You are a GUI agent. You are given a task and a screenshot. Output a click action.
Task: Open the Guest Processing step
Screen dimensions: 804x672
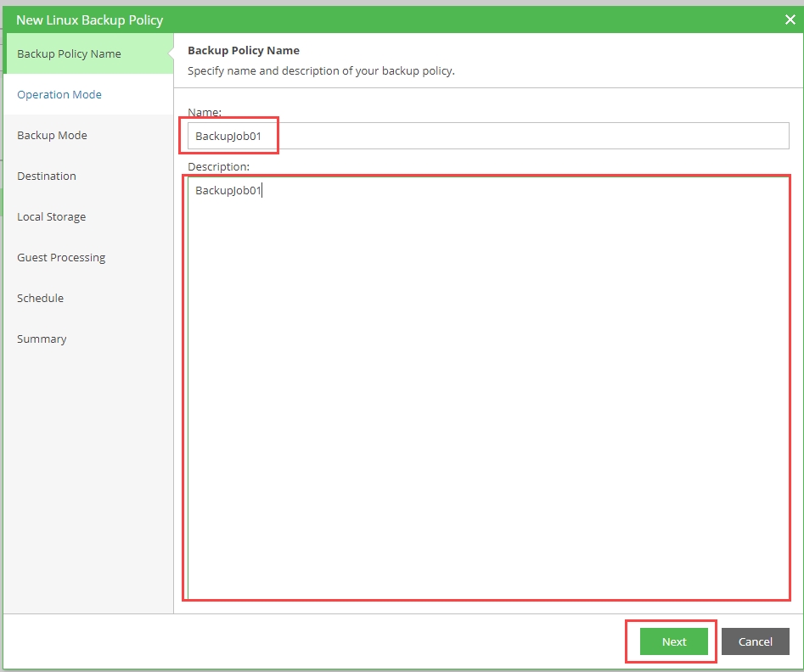[61, 258]
